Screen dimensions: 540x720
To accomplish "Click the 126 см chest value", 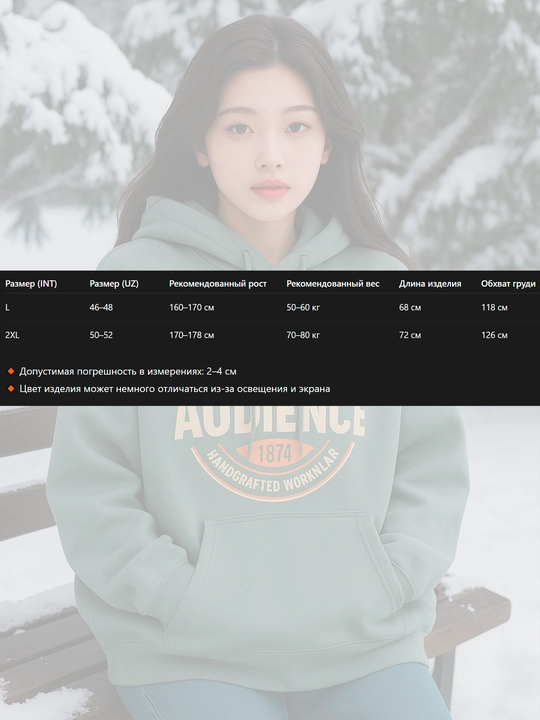I will 494,335.
